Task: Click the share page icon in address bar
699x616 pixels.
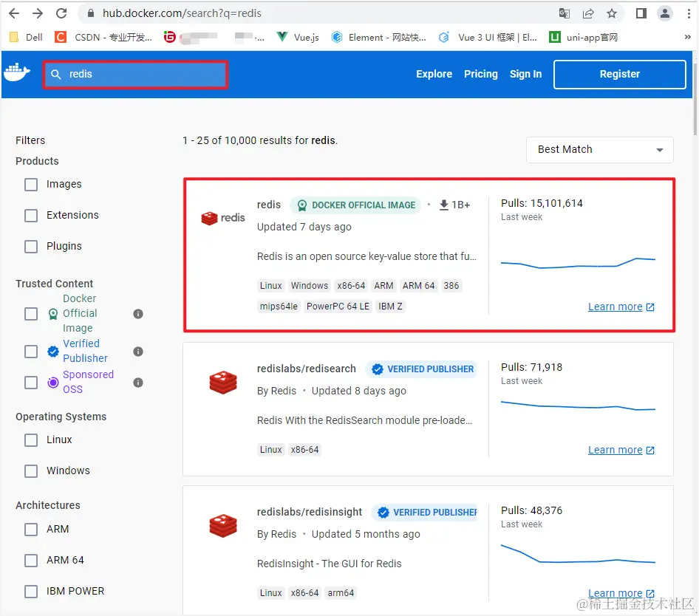Action: click(x=588, y=13)
